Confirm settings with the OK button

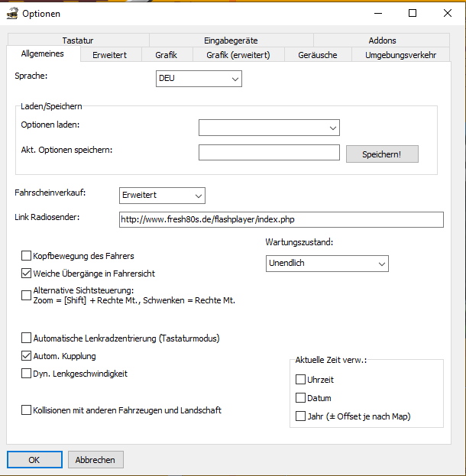pos(34,460)
